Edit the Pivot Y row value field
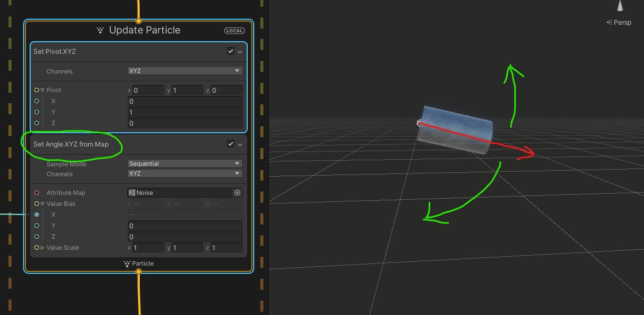The width and height of the screenshot is (644, 315). 185,113
